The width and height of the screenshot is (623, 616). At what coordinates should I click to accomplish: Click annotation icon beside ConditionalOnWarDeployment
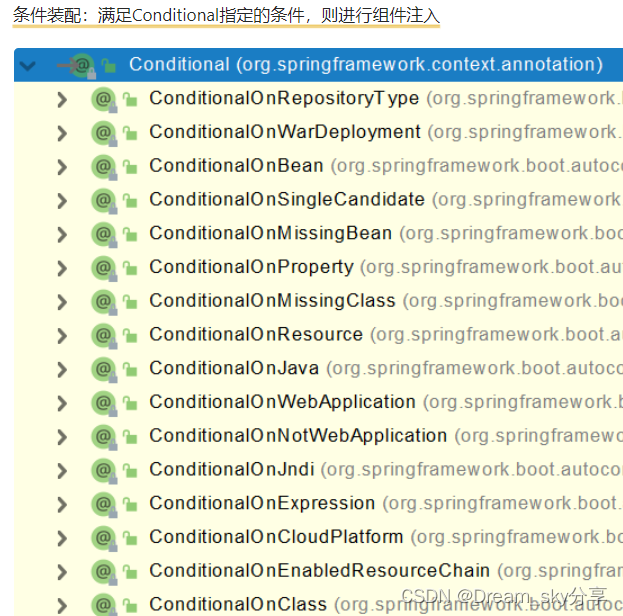104,133
